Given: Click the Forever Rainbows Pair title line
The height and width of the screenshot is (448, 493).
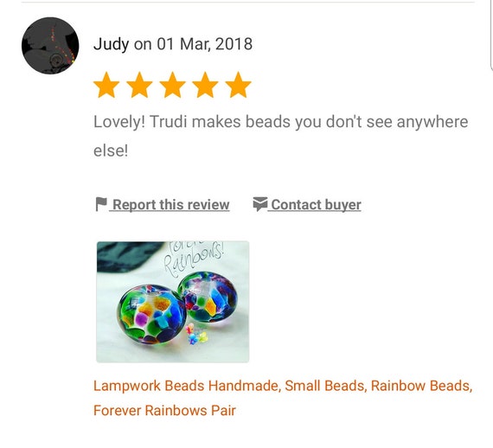Looking at the screenshot, I should click(x=164, y=411).
